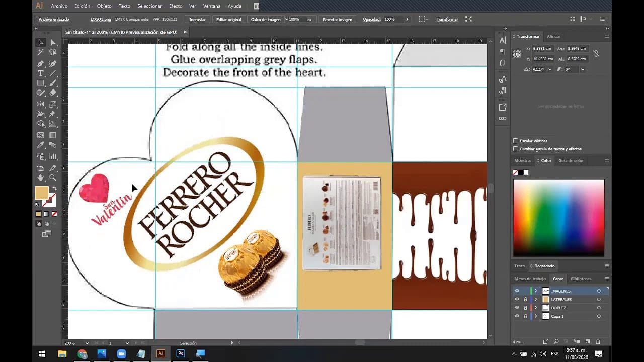This screenshot has width=644, height=362.
Task: Select the Rectangle tool
Action: 41,83
